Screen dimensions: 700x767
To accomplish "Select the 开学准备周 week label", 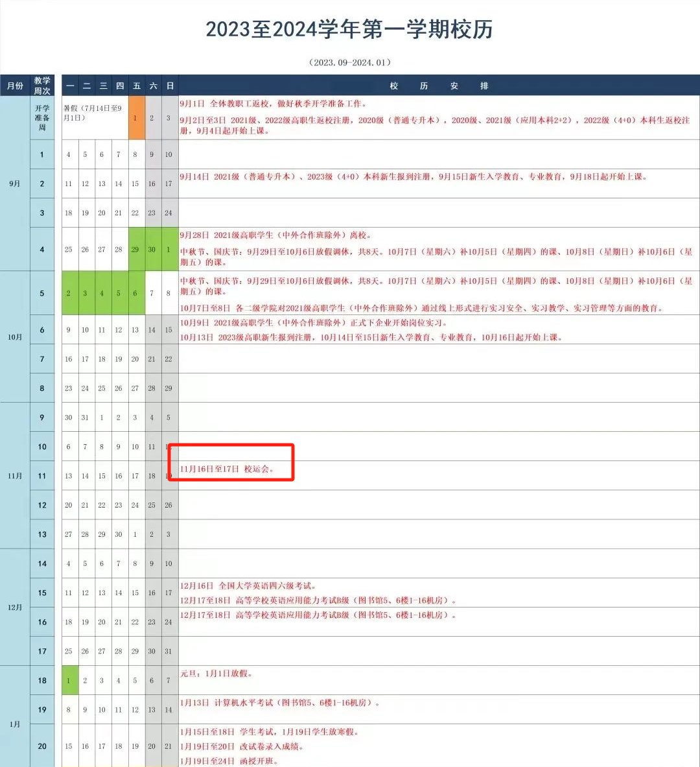I will click(42, 117).
